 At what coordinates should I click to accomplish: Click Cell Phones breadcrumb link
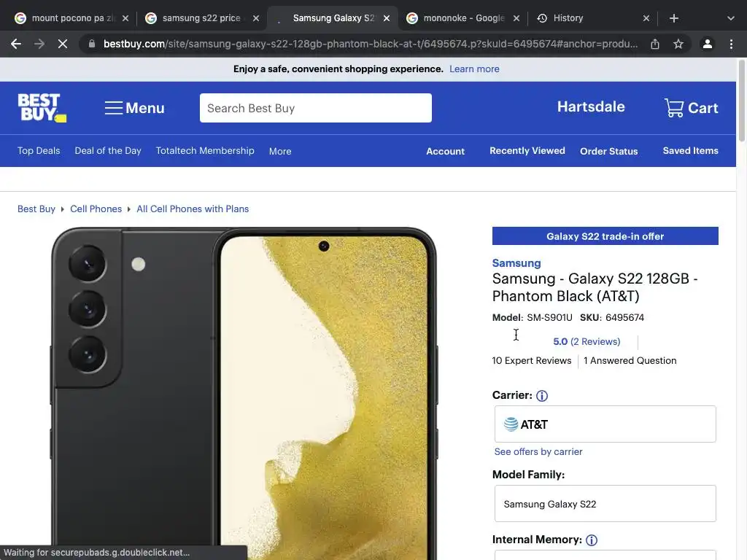point(96,209)
